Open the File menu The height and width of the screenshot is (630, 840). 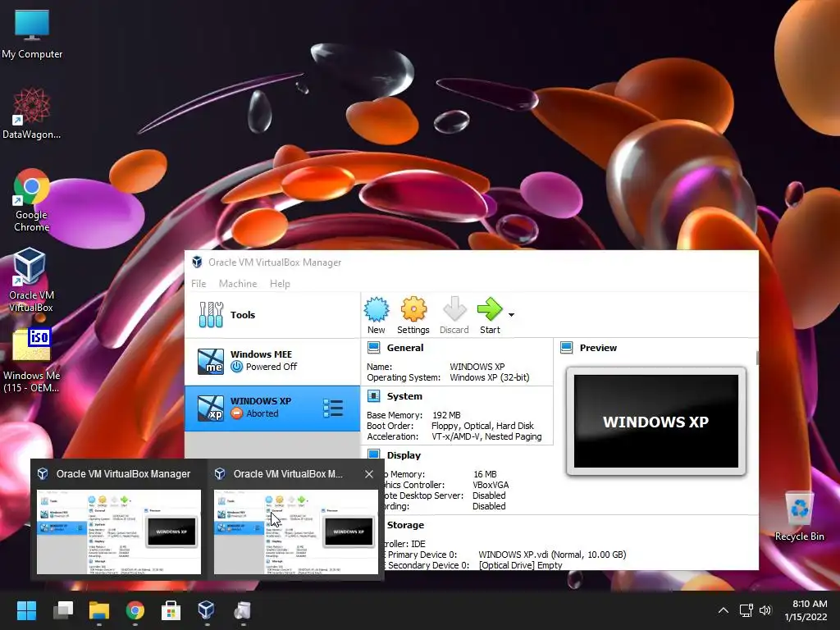199,283
